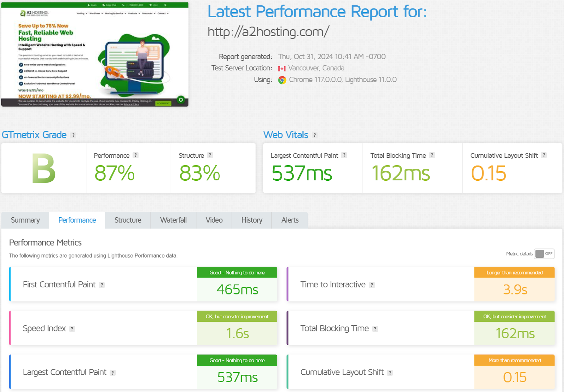Open help icon in Cumulative Layout Shift metric row
This screenshot has width=564, height=392.
coord(390,373)
